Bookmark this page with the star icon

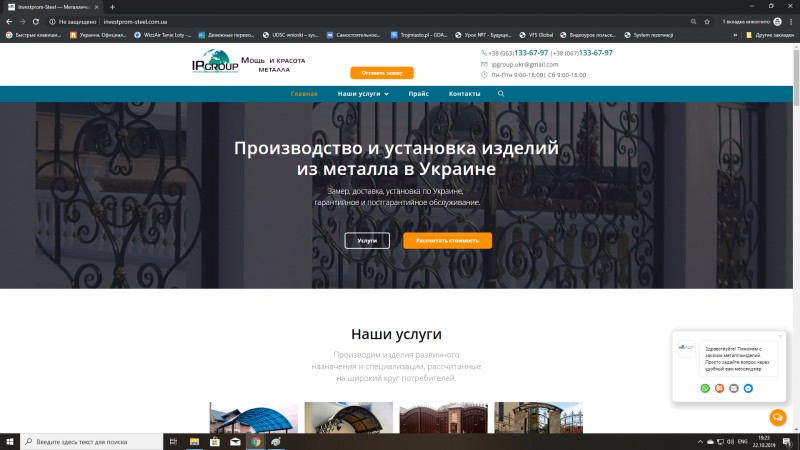(x=707, y=22)
